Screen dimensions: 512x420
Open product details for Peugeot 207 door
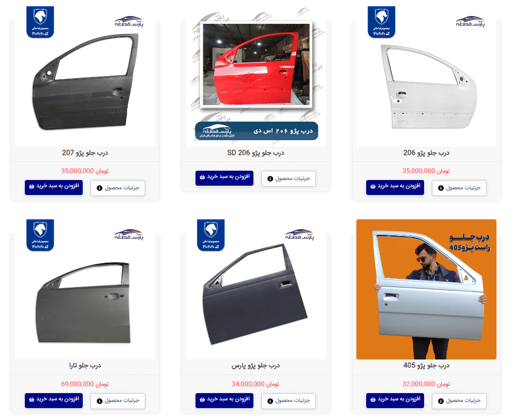coord(118,188)
